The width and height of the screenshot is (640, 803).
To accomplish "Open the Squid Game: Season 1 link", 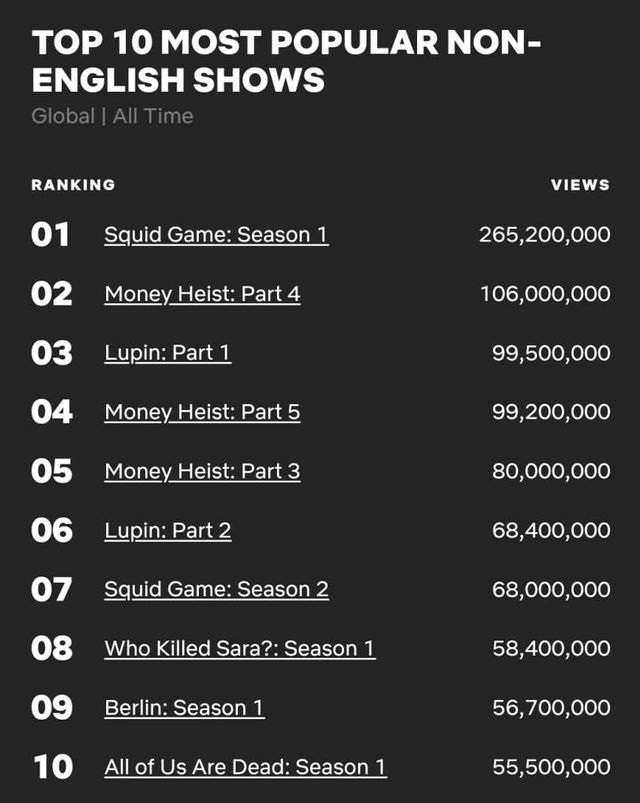I will 216,235.
